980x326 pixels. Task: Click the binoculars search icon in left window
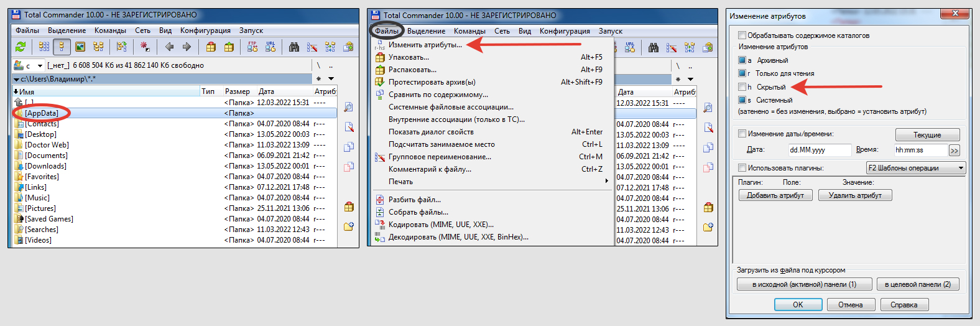pos(294,47)
